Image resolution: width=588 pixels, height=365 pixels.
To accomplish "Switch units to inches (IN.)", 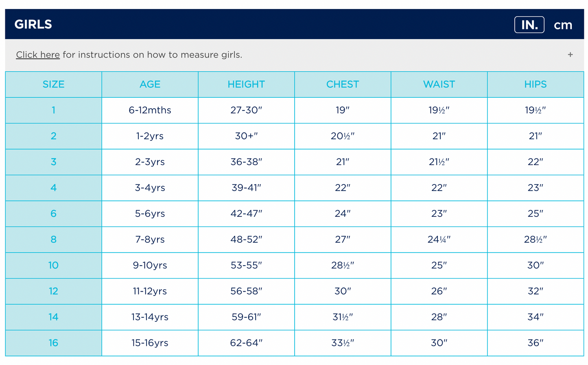I will (529, 25).
